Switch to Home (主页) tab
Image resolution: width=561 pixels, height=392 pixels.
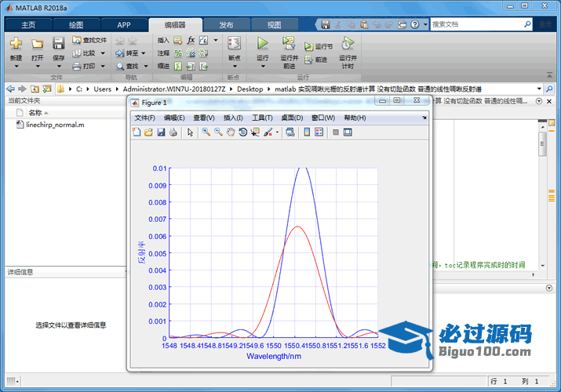pyautogui.click(x=28, y=24)
